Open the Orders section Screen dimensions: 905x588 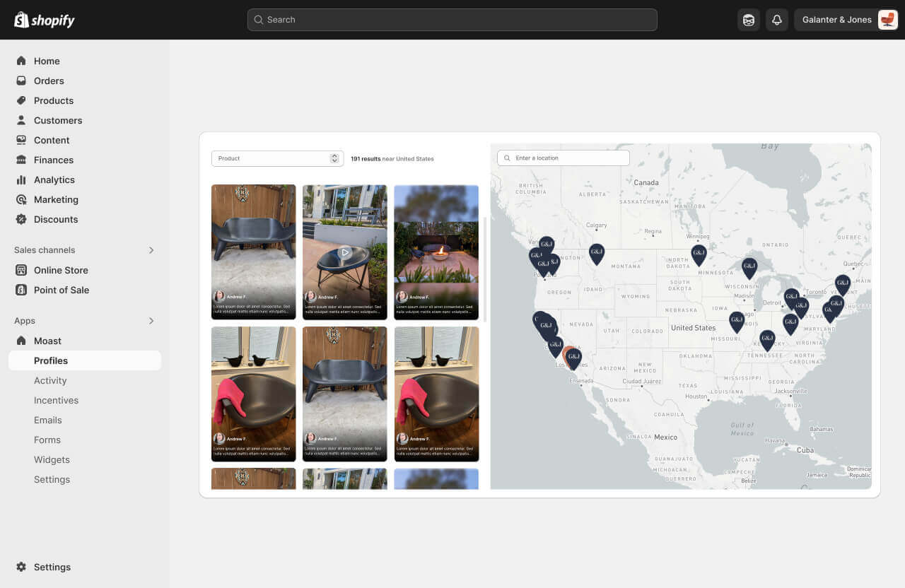click(x=49, y=81)
